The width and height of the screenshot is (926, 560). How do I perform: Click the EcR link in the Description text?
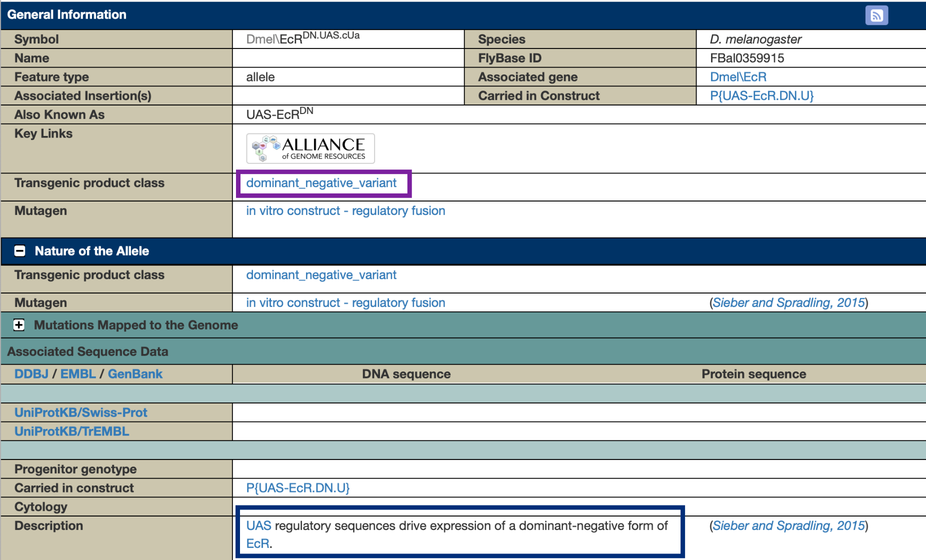[257, 543]
